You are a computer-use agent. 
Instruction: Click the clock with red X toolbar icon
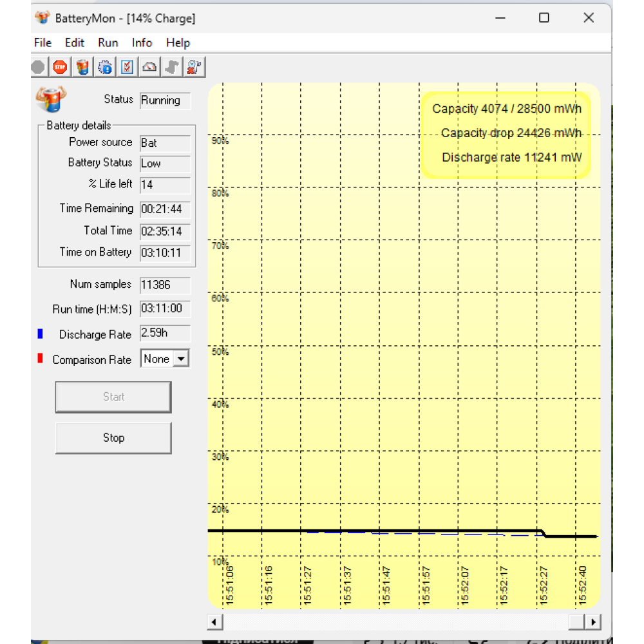[194, 67]
